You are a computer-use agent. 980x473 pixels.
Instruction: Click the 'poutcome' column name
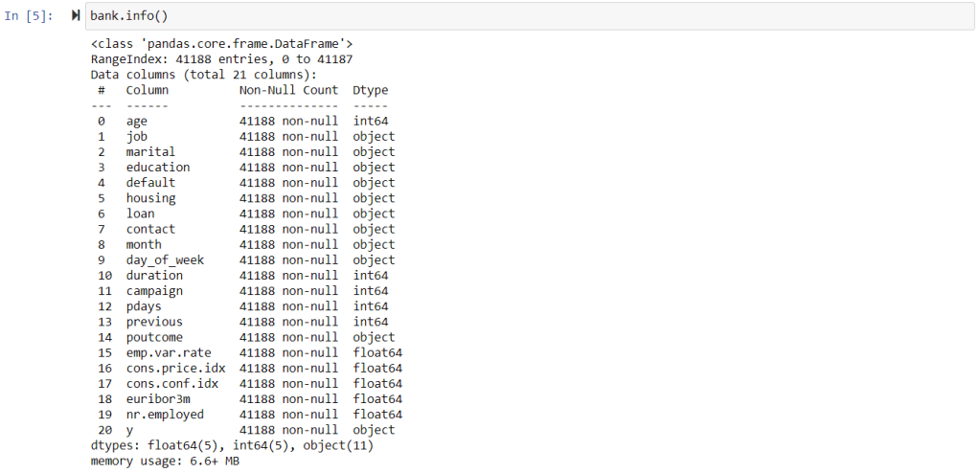(x=154, y=337)
